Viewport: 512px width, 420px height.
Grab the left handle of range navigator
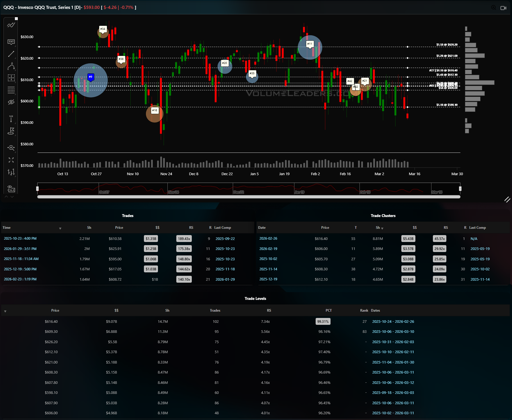(37, 189)
